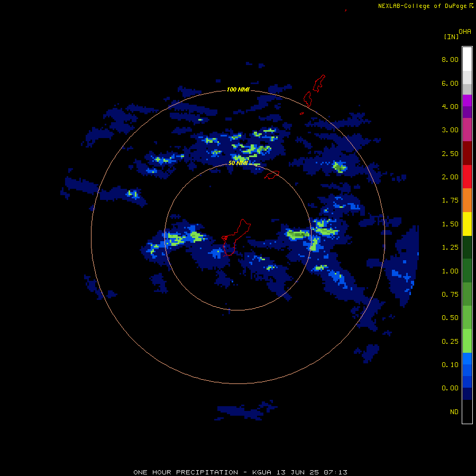This screenshot has height=476, width=476.
Task: Click the 100 NMI range ring label
Action: pyautogui.click(x=238, y=89)
